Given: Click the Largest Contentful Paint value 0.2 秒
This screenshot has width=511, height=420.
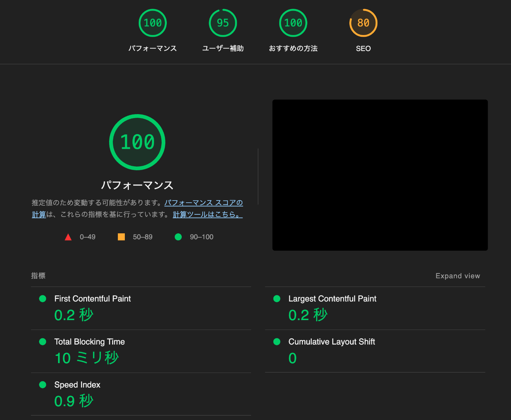Looking at the screenshot, I should [x=308, y=315].
